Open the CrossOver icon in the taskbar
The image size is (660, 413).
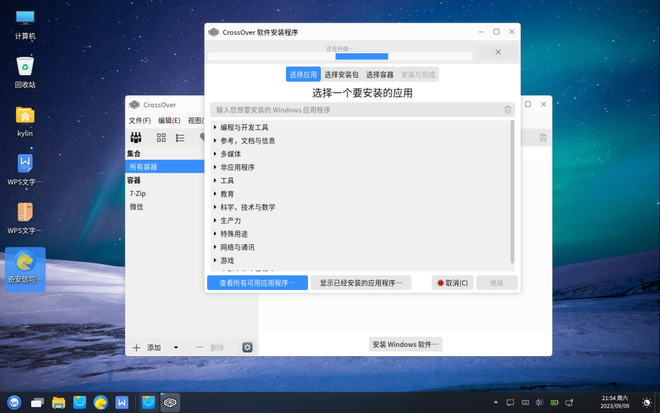coord(170,402)
